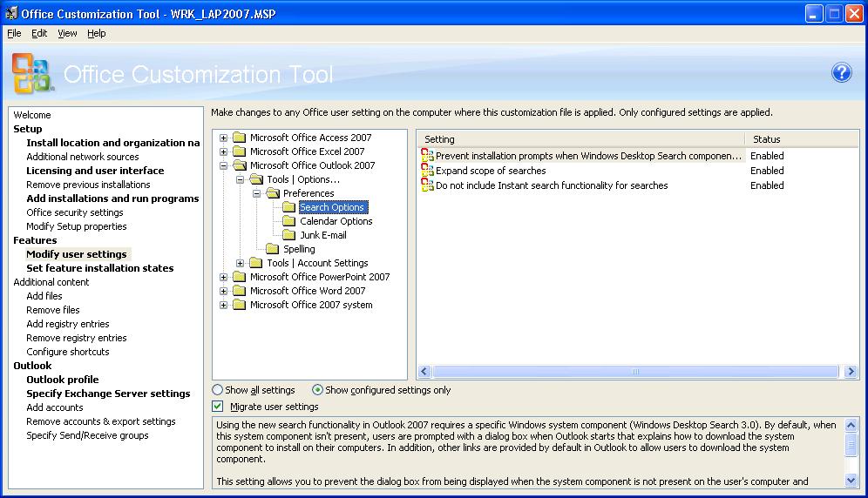The height and width of the screenshot is (498, 868).
Task: Click icon beside Do not include Instant search
Action: tap(427, 185)
